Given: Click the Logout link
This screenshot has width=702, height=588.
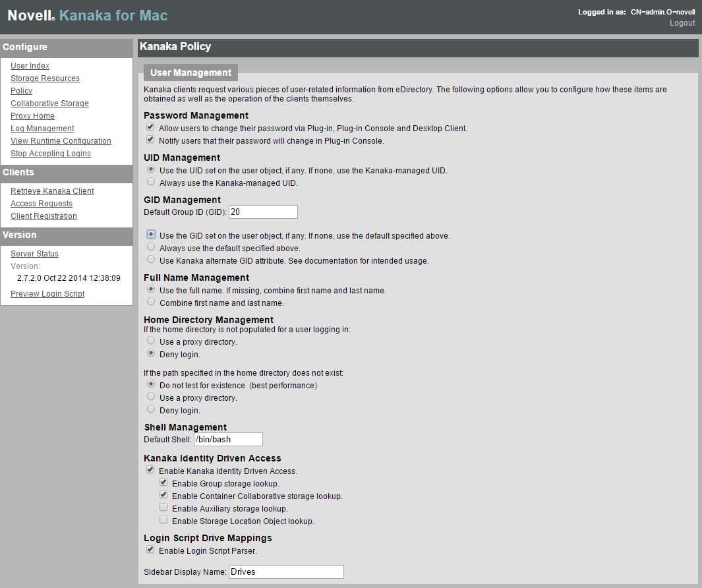Looking at the screenshot, I should [x=682, y=23].
